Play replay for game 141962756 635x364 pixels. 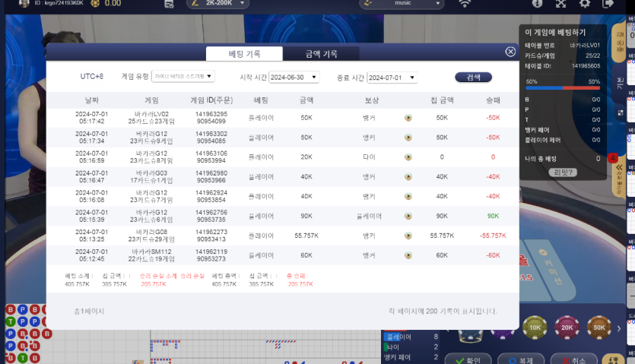point(408,217)
